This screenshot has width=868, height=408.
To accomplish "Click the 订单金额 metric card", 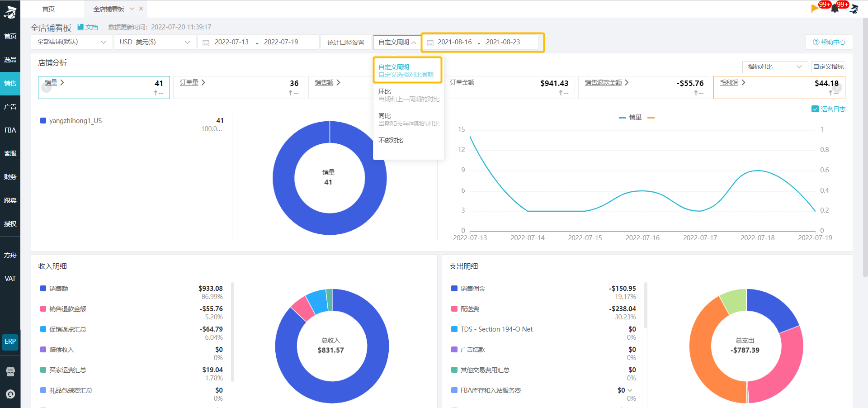I will (509, 88).
